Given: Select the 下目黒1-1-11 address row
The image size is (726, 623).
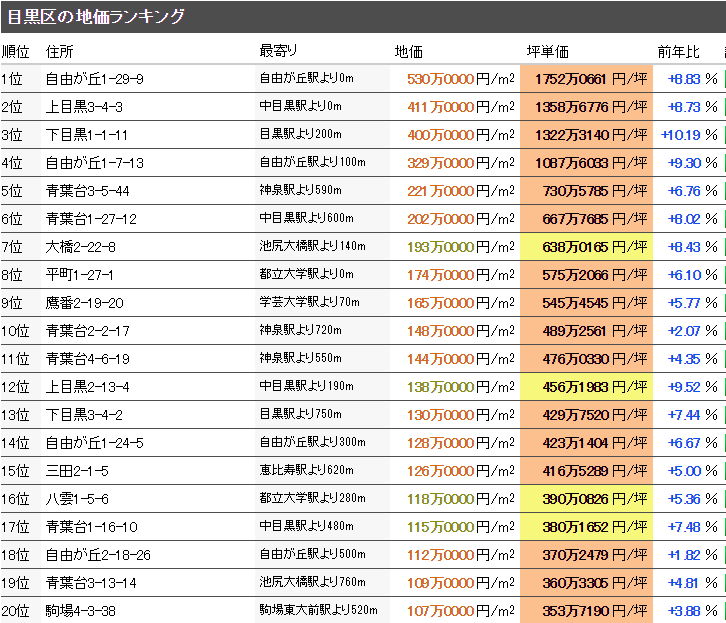Looking at the screenshot, I should (x=87, y=135).
